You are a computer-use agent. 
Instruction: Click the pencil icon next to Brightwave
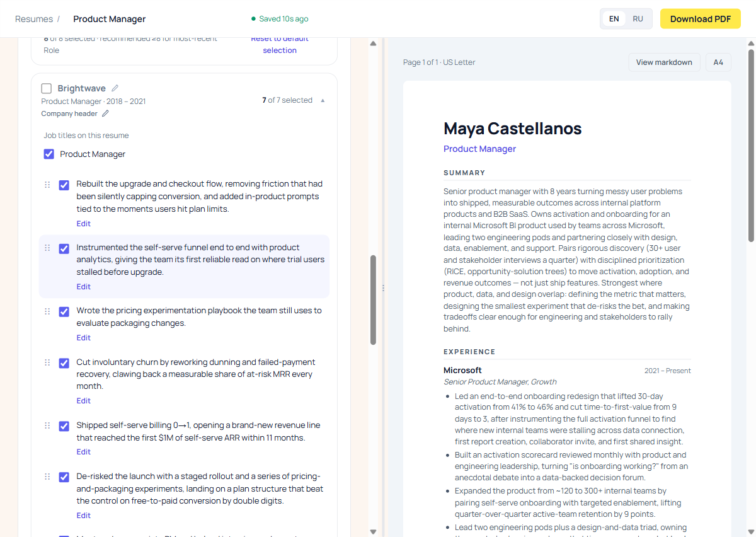coord(115,88)
